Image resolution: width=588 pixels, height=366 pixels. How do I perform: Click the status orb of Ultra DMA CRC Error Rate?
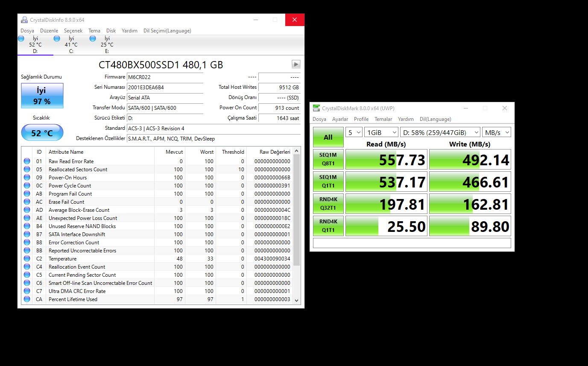click(x=27, y=291)
